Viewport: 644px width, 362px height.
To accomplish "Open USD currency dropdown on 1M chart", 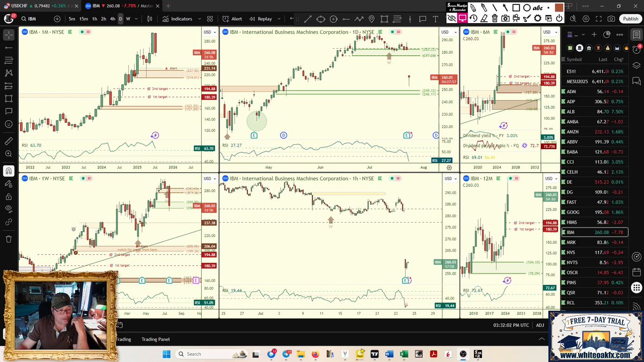I will click(209, 32).
